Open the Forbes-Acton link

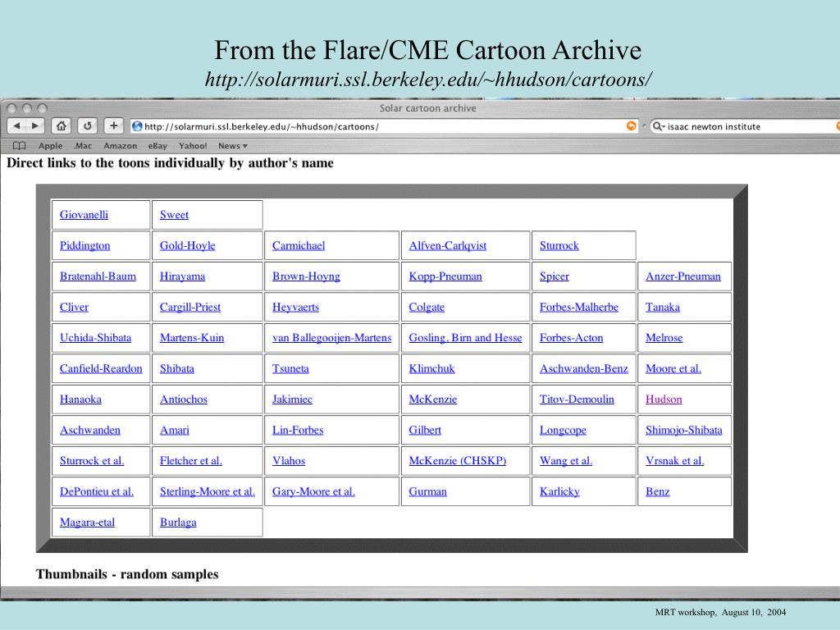(x=571, y=338)
